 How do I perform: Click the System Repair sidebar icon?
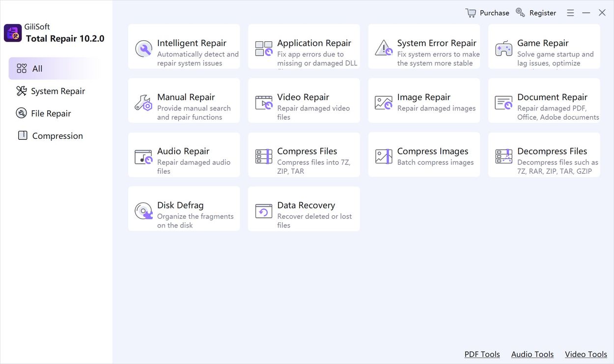(22, 91)
